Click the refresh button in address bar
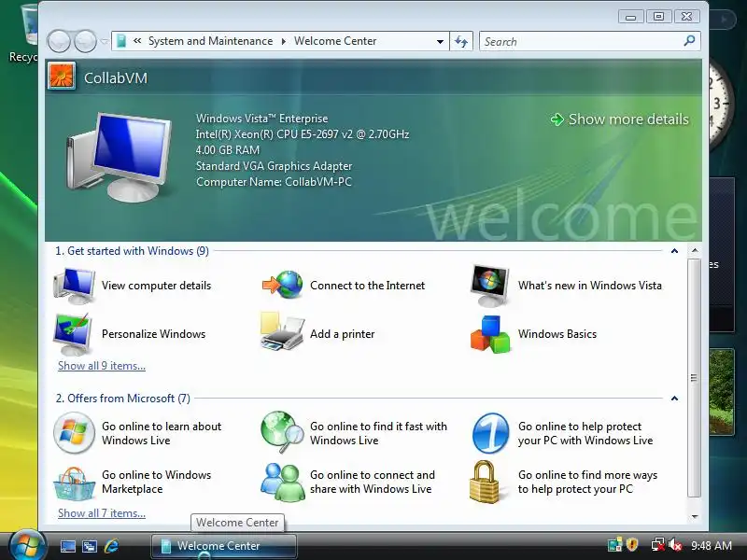Viewport: 747px width, 560px height. tap(461, 41)
